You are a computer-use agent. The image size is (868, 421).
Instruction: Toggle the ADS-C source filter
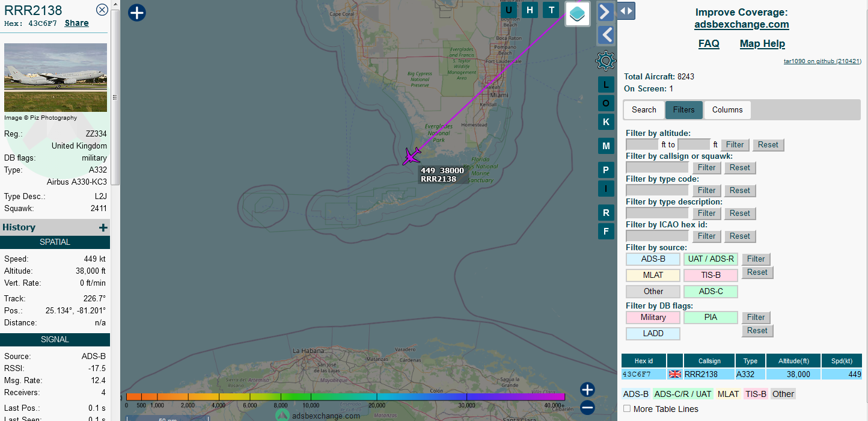tap(711, 292)
